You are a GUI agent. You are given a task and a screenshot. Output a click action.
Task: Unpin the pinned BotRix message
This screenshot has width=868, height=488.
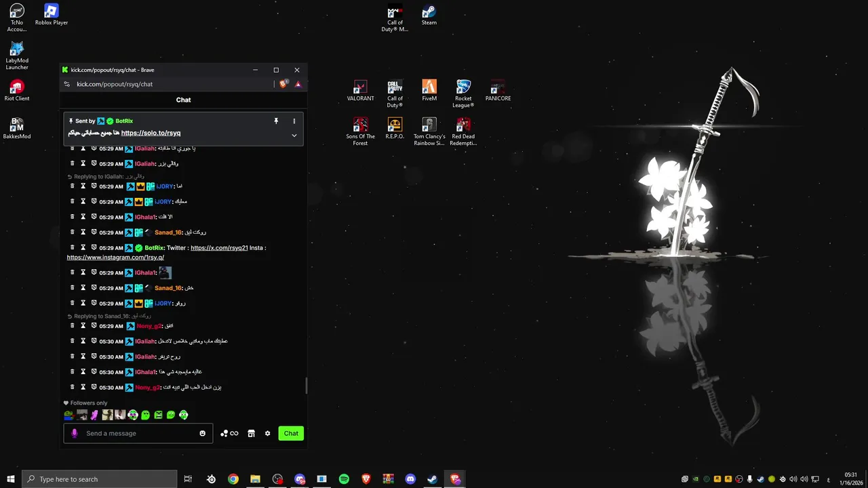pyautogui.click(x=276, y=121)
